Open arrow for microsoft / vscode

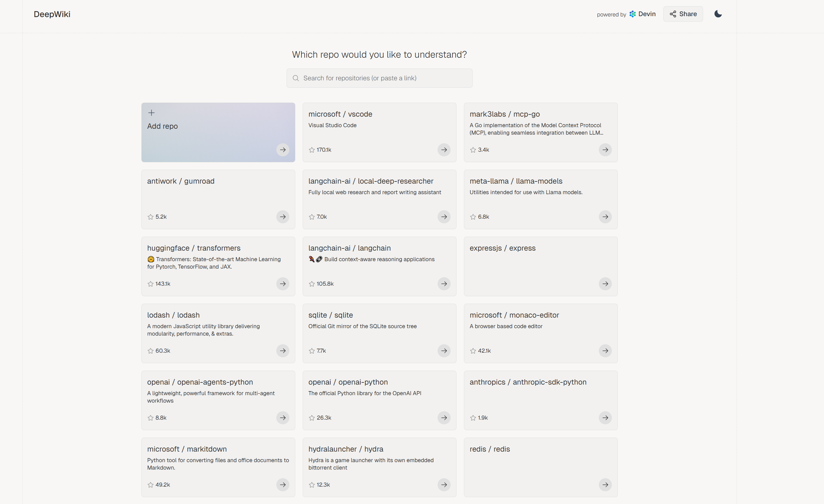[x=444, y=150]
